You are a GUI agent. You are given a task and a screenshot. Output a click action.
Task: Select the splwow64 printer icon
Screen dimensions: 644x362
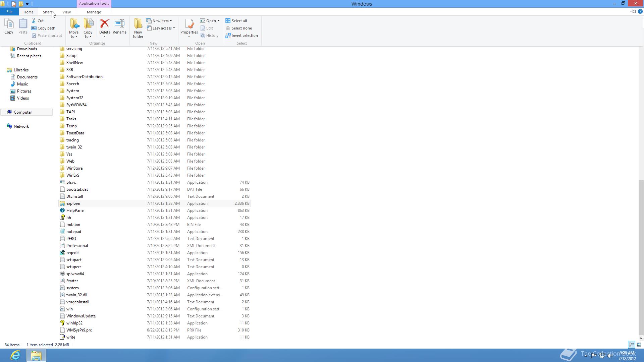point(62,274)
